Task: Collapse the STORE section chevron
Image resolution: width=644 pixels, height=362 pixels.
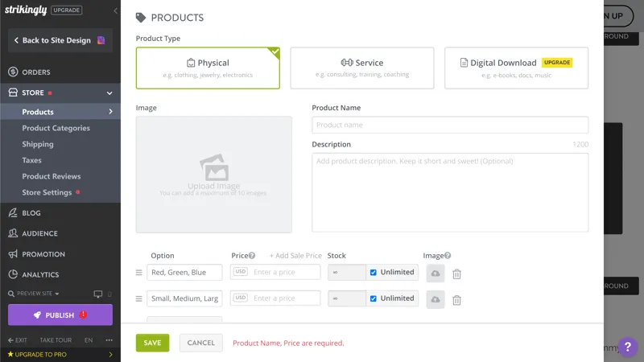Action: click(x=109, y=93)
